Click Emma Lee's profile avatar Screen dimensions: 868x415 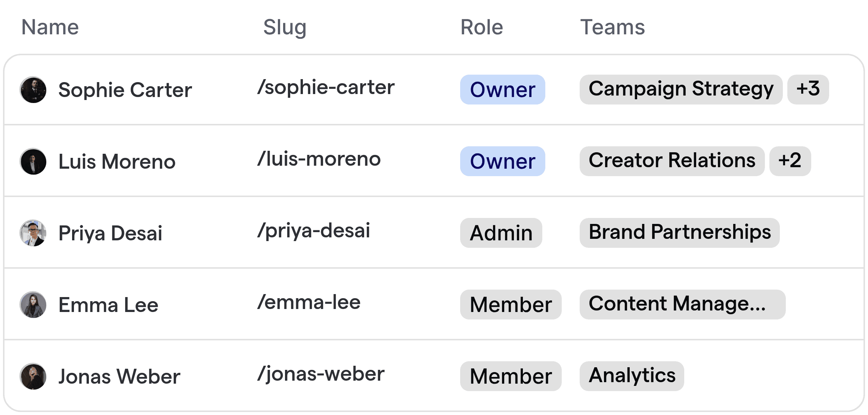click(x=33, y=305)
